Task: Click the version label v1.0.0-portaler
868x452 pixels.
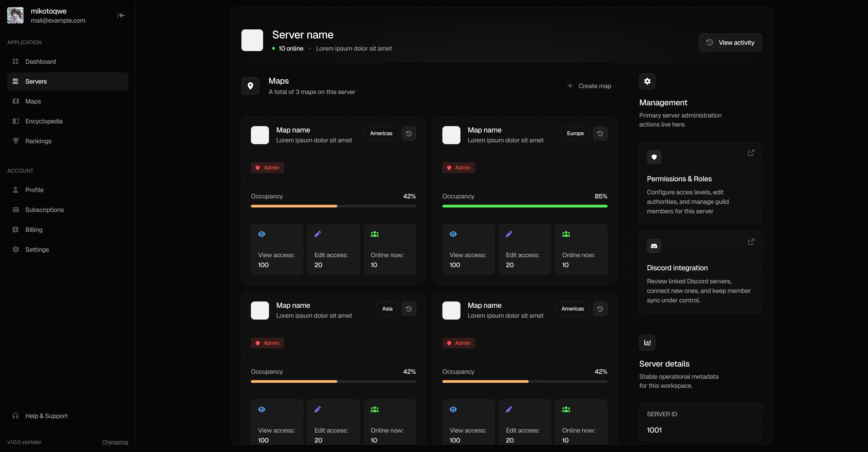Action: (x=25, y=442)
